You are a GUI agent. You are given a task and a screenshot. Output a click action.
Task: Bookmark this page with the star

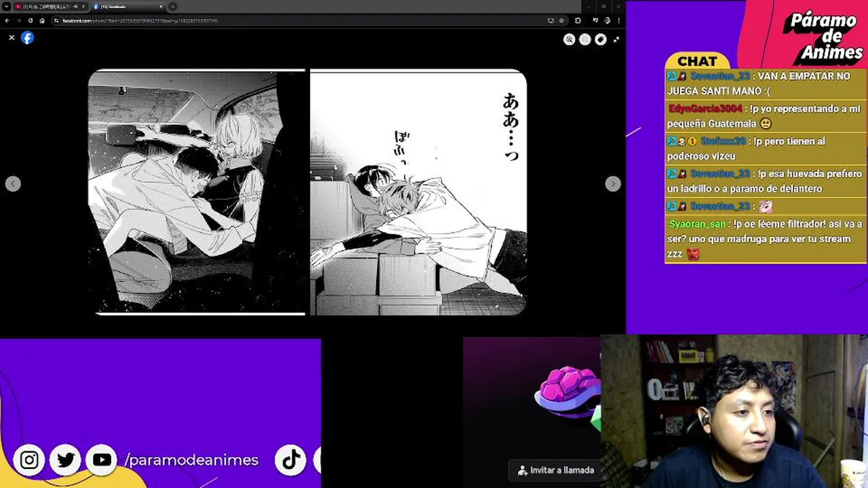[561, 20]
